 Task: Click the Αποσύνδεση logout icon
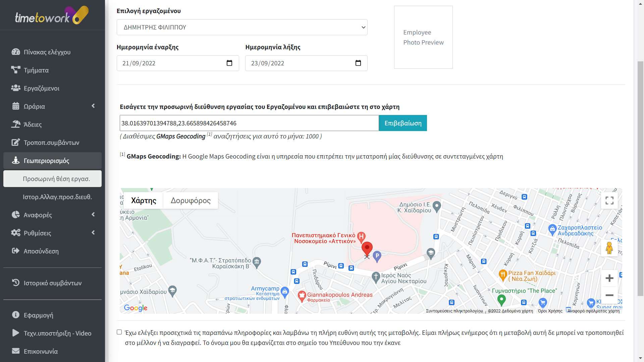(15, 251)
